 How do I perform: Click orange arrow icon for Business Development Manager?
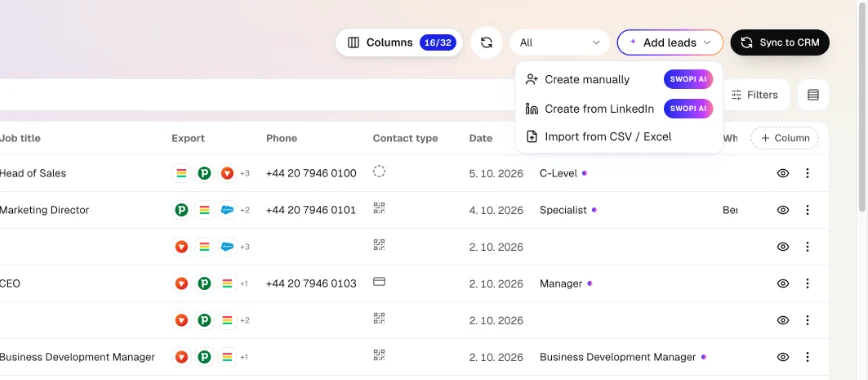coord(182,357)
